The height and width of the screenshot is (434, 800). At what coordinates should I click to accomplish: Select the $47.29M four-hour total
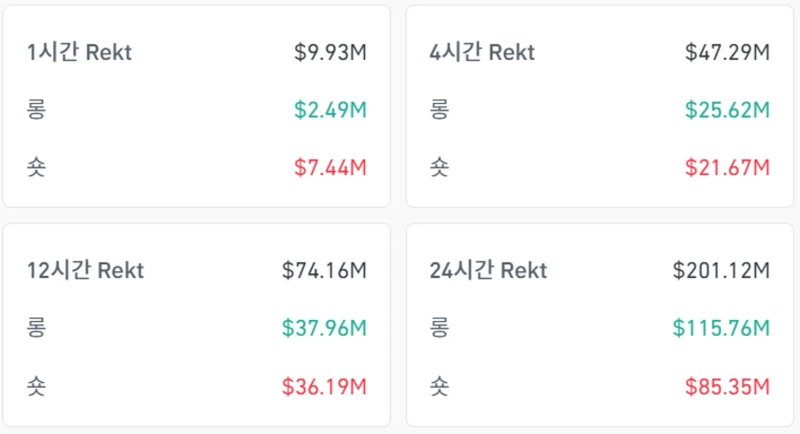click(x=727, y=52)
